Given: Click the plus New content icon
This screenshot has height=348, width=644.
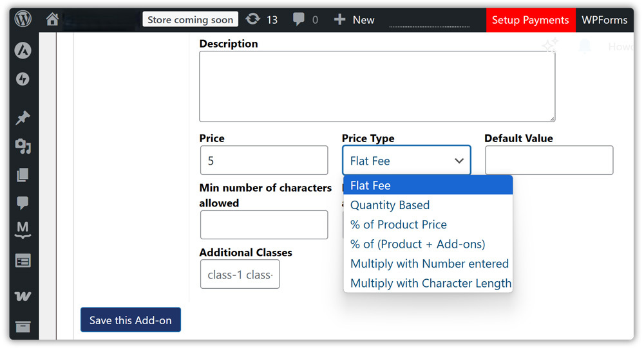Looking at the screenshot, I should (339, 20).
